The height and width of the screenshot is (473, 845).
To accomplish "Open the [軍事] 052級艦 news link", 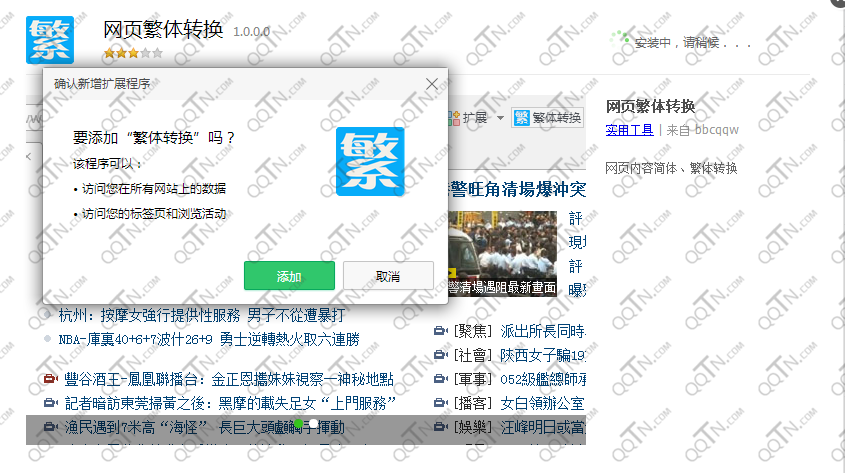I will coord(518,379).
